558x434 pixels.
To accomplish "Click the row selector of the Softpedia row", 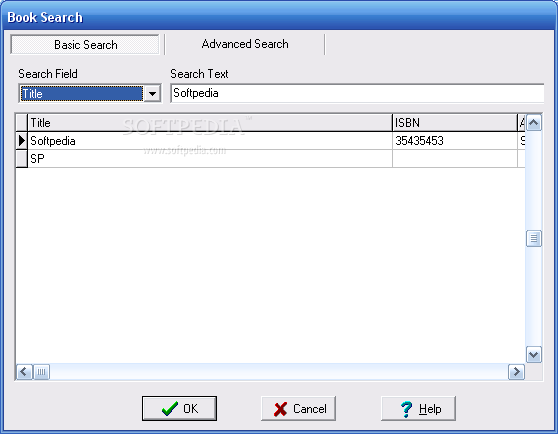I will 22,141.
